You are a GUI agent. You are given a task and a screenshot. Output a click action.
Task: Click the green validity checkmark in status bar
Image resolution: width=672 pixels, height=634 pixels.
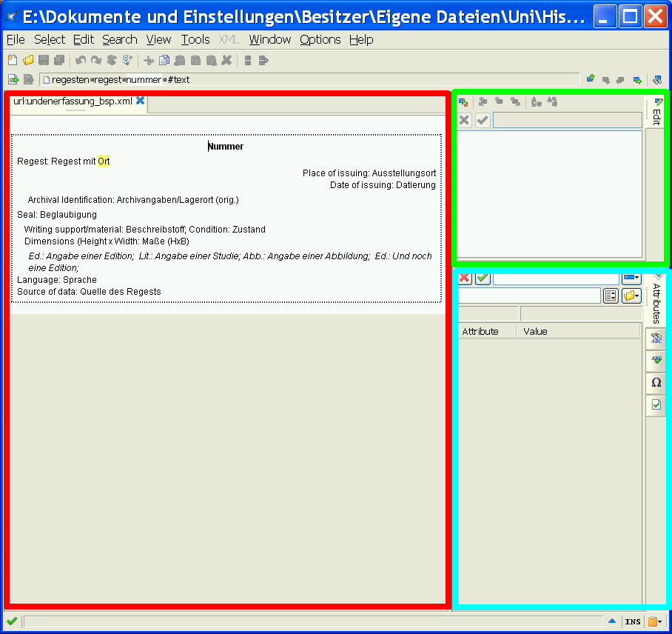click(12, 621)
